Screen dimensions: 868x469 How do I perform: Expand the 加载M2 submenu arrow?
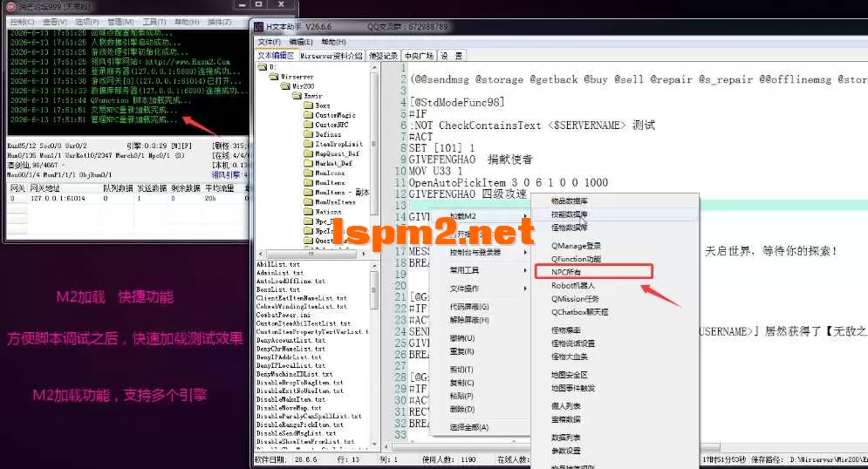point(525,216)
